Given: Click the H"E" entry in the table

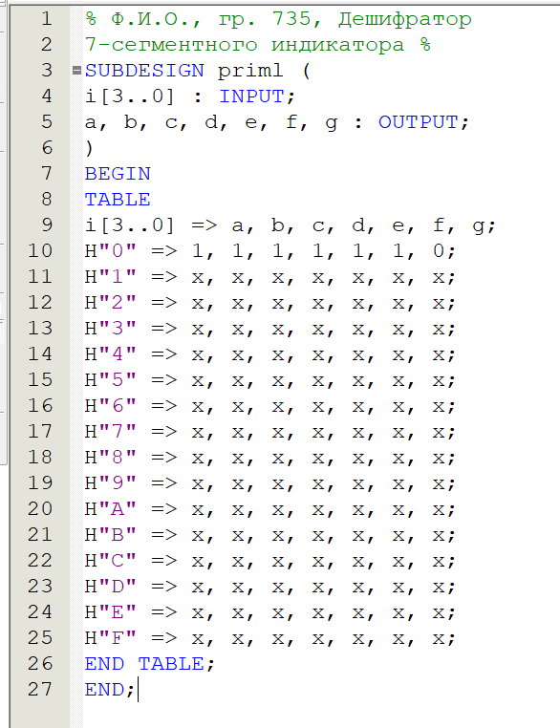Looking at the screenshot, I should click(111, 612).
